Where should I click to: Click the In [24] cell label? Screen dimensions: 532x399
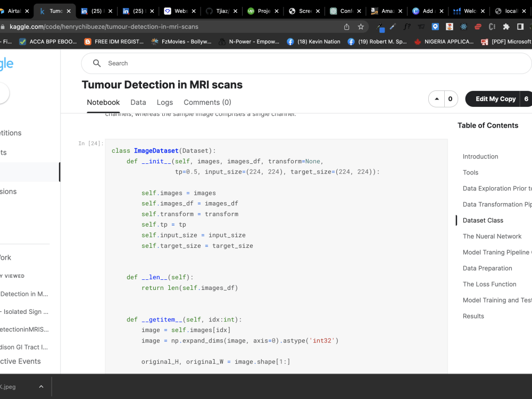tap(91, 144)
